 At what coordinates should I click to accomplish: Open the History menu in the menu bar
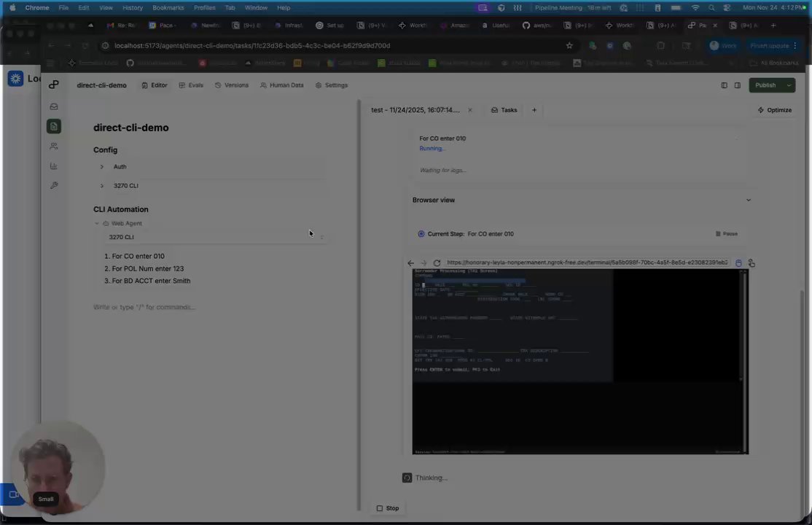click(x=133, y=8)
